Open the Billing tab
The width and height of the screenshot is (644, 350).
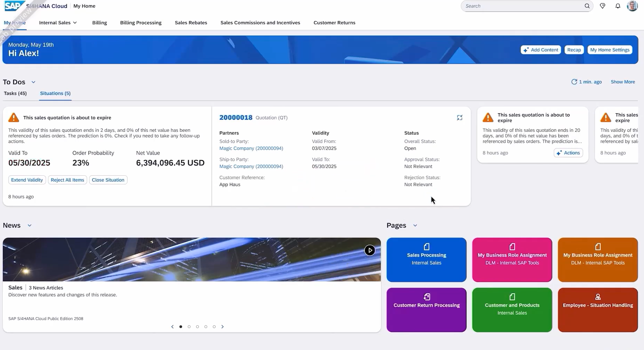[x=100, y=23]
